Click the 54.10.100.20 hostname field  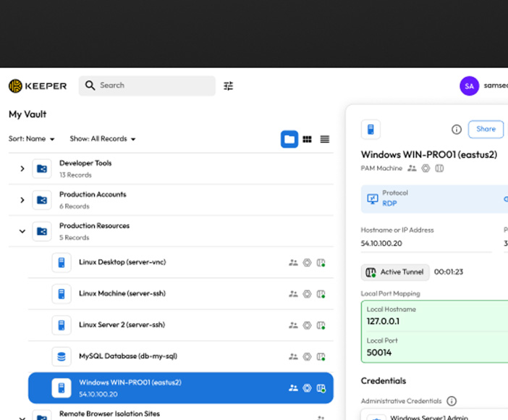426,243
